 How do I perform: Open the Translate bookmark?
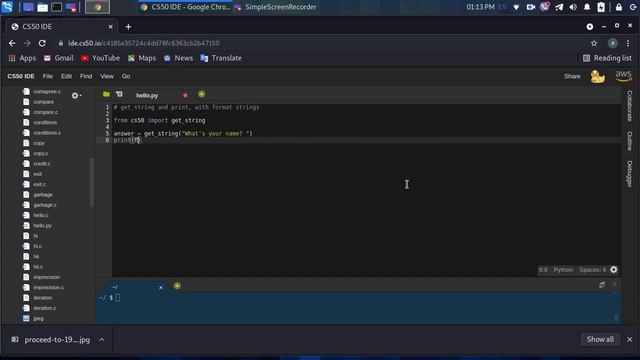tap(221, 58)
